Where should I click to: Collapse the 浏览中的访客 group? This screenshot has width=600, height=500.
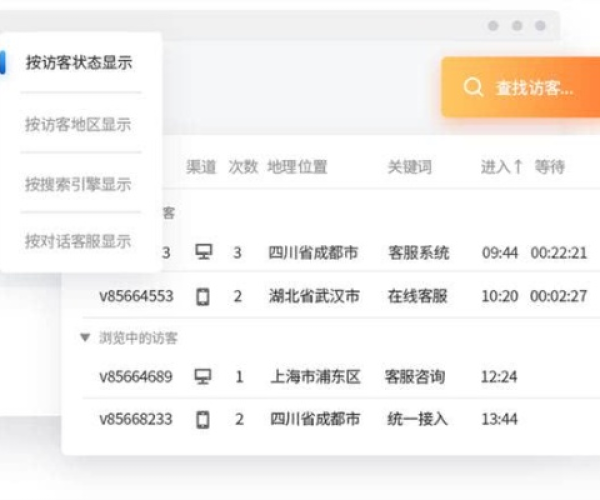85,337
